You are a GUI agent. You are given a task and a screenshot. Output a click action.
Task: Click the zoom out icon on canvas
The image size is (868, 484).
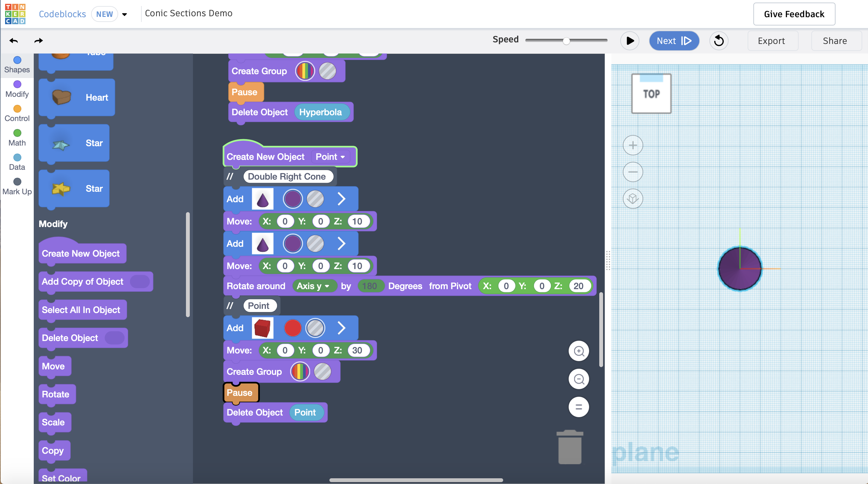(x=579, y=378)
